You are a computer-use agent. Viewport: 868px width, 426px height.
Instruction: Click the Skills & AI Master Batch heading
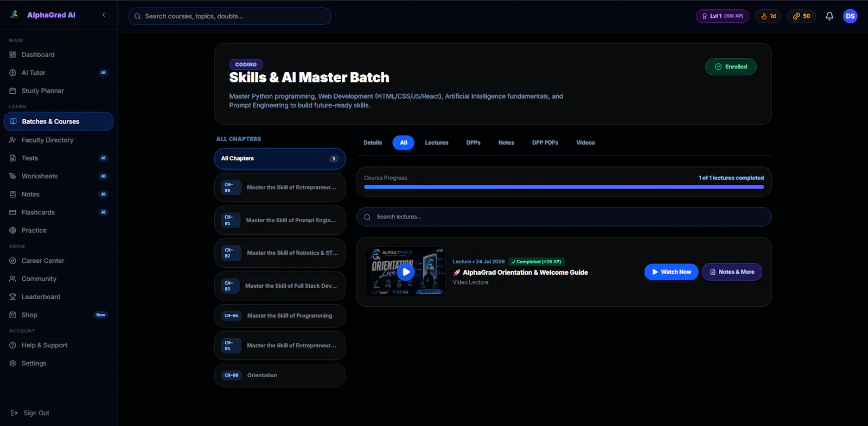click(x=309, y=78)
